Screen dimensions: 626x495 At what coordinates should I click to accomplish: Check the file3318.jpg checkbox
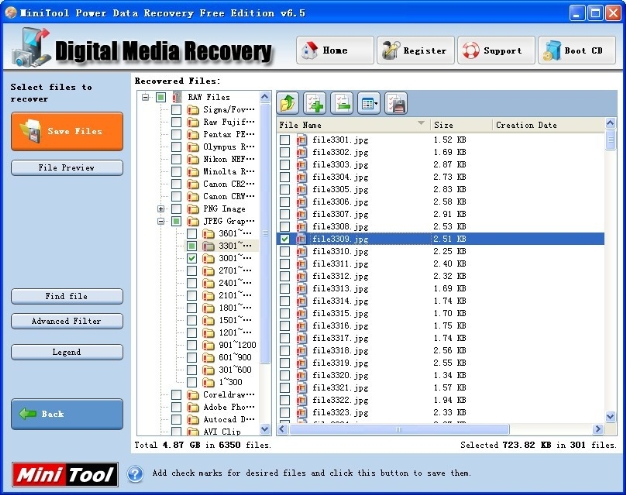(285, 350)
